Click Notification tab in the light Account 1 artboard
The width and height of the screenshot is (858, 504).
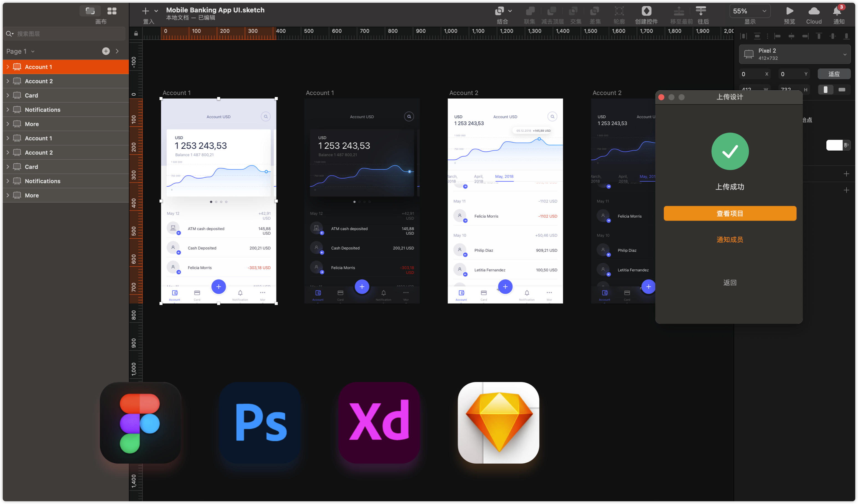(x=240, y=295)
